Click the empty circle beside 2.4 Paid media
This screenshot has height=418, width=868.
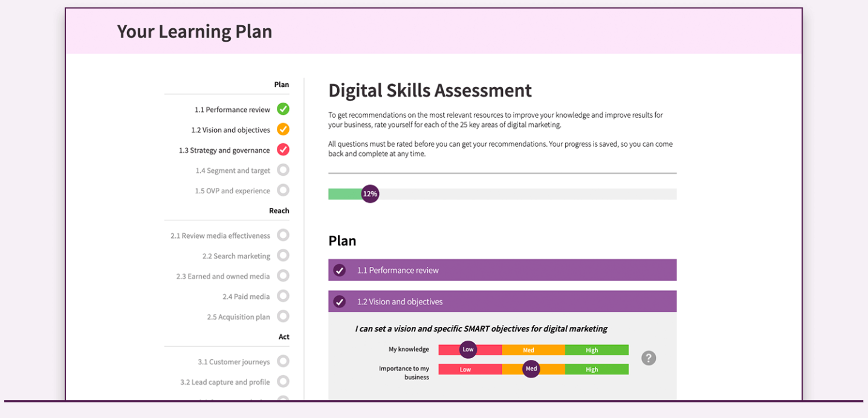[283, 296]
